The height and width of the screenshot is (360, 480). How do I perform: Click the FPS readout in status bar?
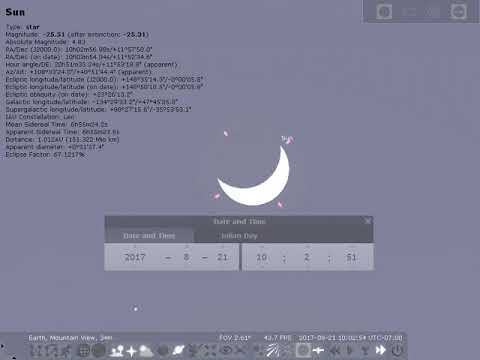click(277, 338)
